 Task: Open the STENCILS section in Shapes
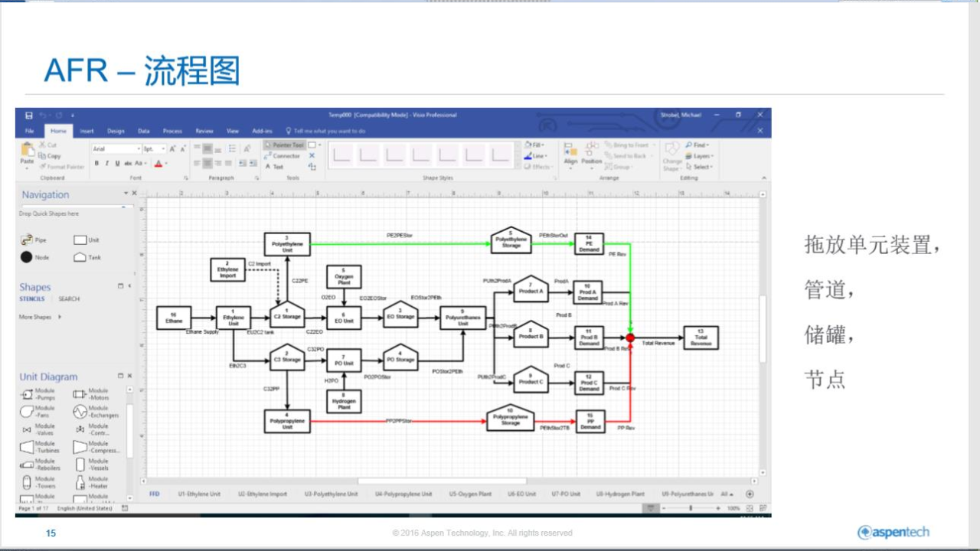click(32, 299)
